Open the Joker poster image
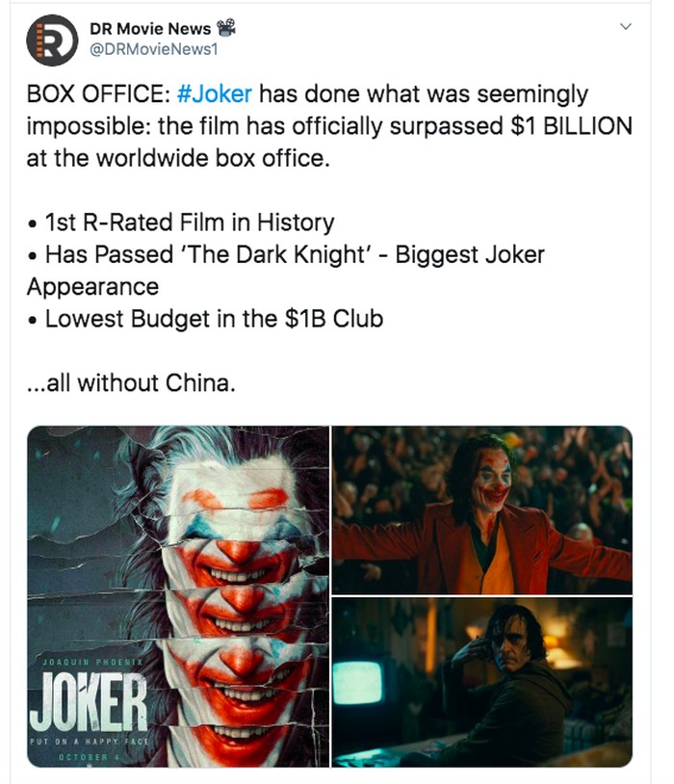The height and width of the screenshot is (784, 674). [178, 596]
